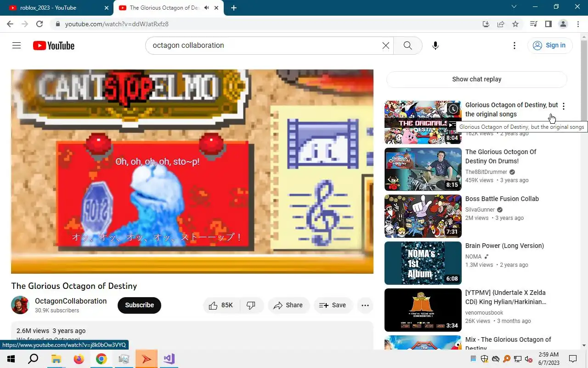Open The8BitDrummer channel

point(486,172)
